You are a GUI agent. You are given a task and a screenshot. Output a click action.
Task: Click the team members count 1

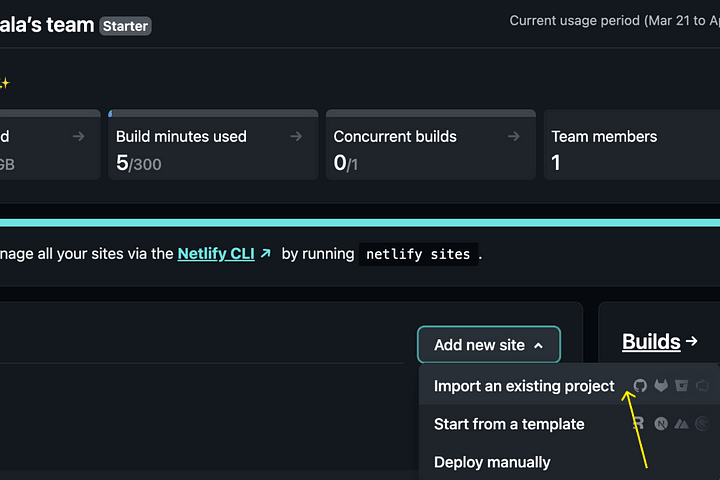(x=556, y=163)
